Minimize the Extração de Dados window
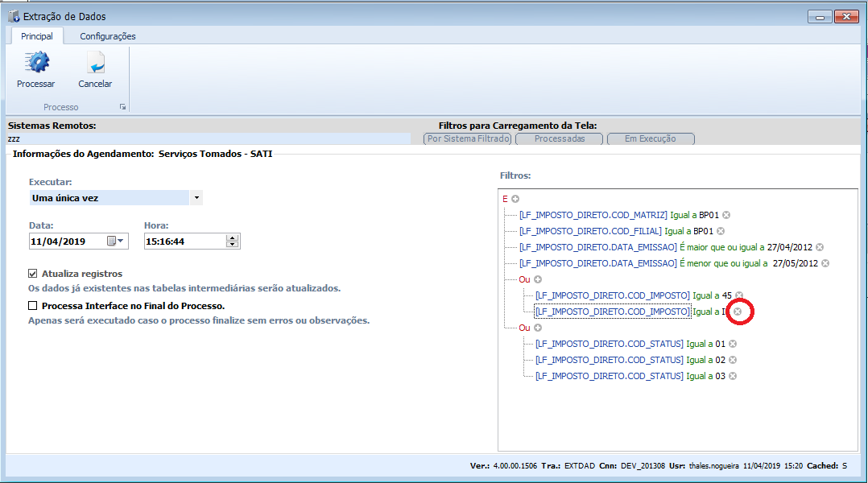This screenshot has height=483, width=868. coord(820,17)
